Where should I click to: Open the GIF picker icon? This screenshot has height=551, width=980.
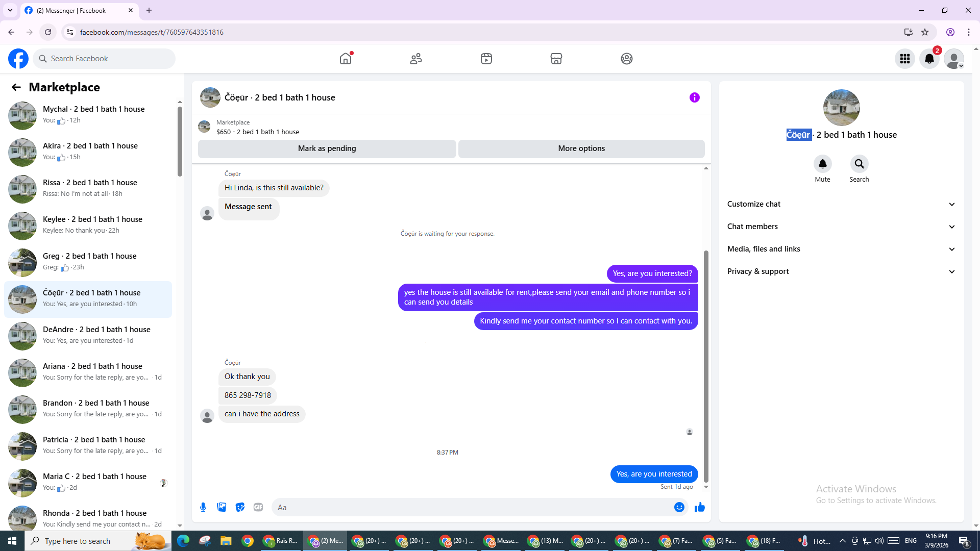[x=258, y=507]
